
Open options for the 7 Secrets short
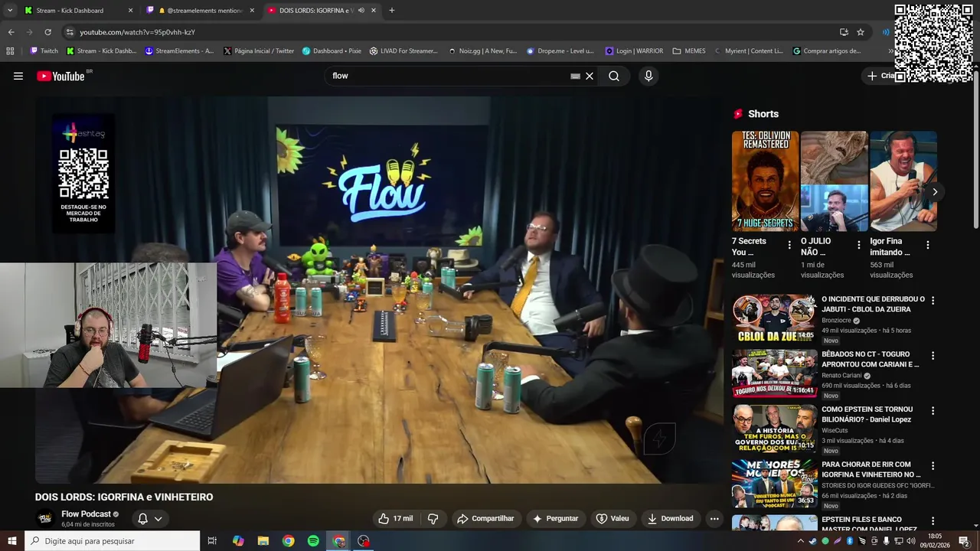pos(789,245)
